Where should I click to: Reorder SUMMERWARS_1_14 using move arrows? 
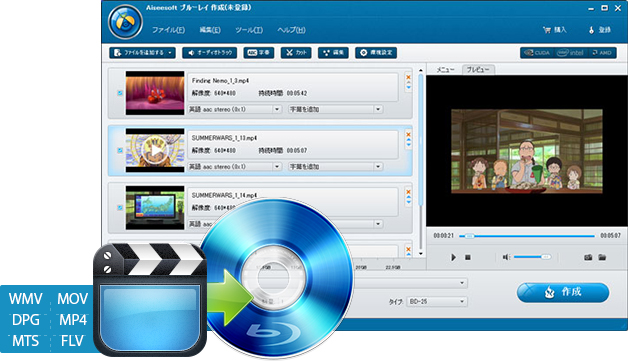coord(408,200)
